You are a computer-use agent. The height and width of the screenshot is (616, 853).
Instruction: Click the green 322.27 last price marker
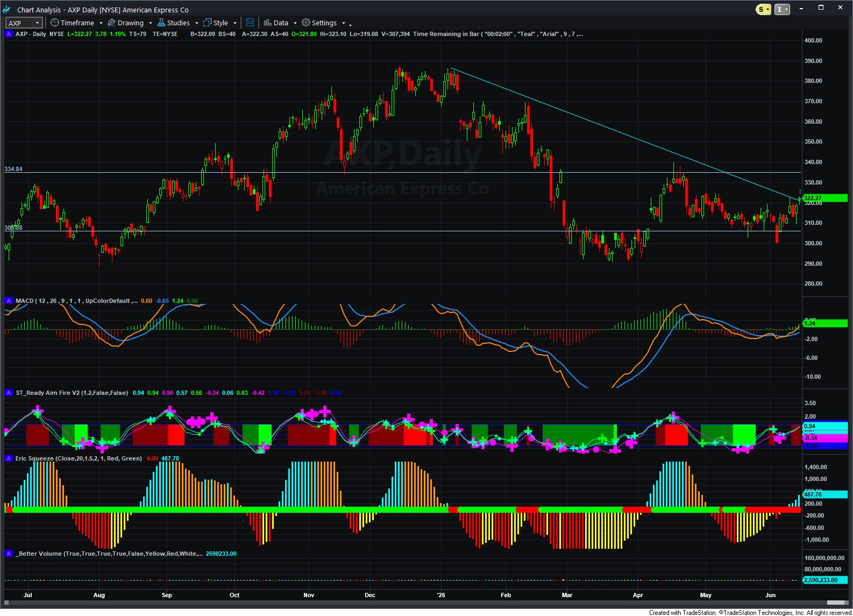[x=825, y=198]
